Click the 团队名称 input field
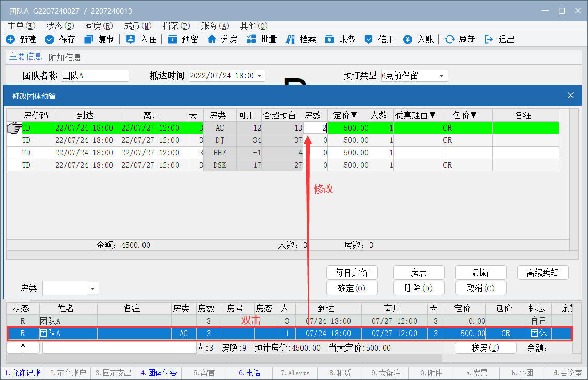Image resolution: width=588 pixels, height=380 pixels. (96, 76)
